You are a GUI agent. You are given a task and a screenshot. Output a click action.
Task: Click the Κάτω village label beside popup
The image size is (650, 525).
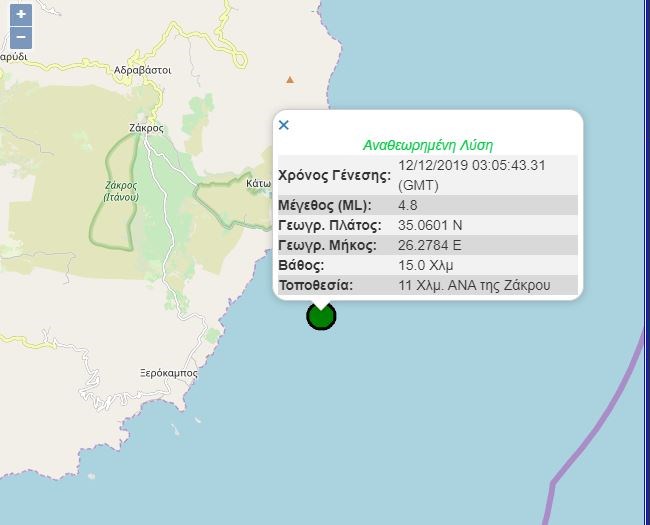[258, 183]
